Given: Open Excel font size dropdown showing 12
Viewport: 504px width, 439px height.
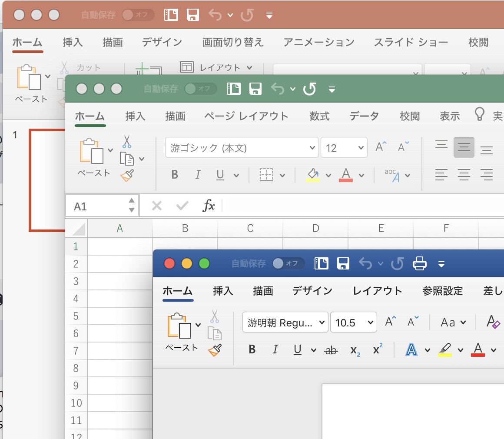Looking at the screenshot, I should click(x=344, y=148).
